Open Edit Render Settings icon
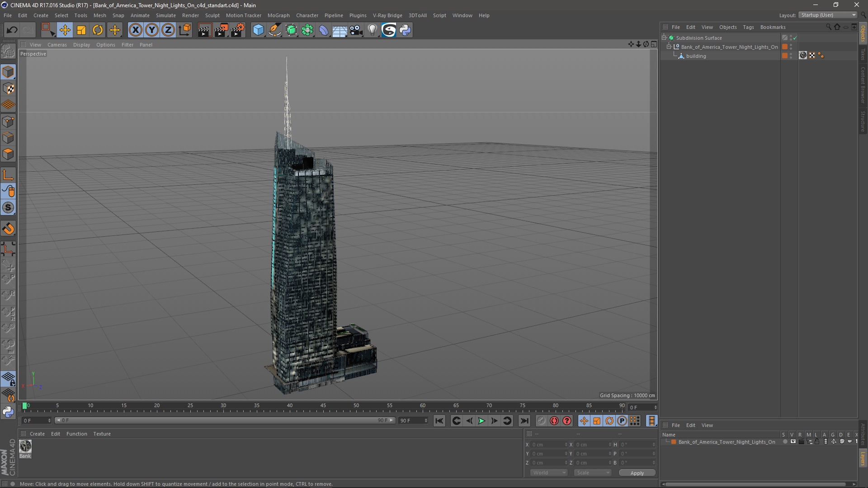 pos(238,30)
